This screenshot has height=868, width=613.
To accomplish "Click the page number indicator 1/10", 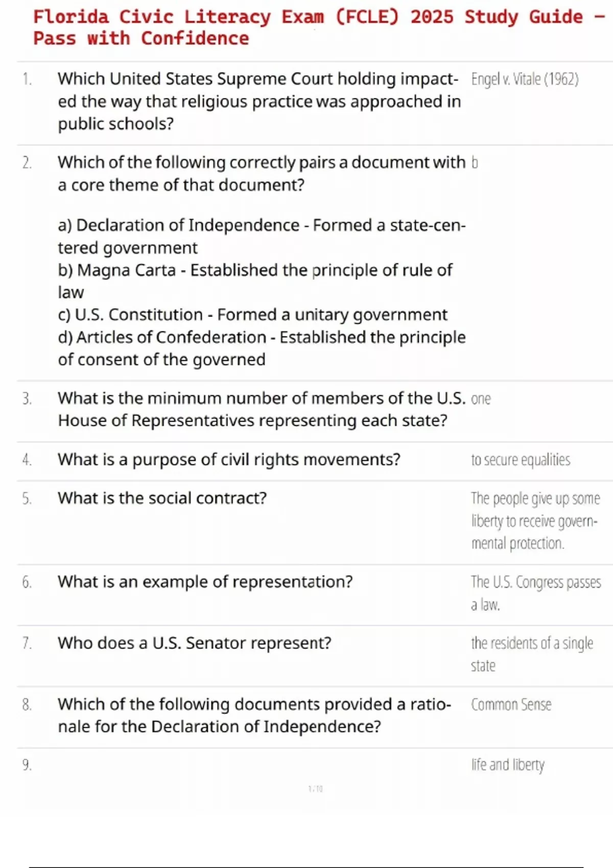I will [x=316, y=789].
